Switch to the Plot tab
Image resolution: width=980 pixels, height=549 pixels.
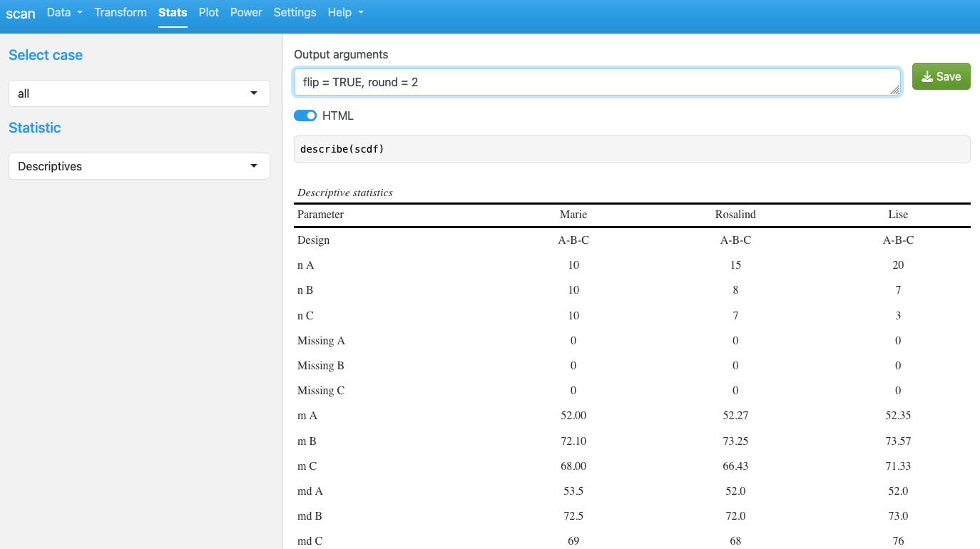[208, 13]
